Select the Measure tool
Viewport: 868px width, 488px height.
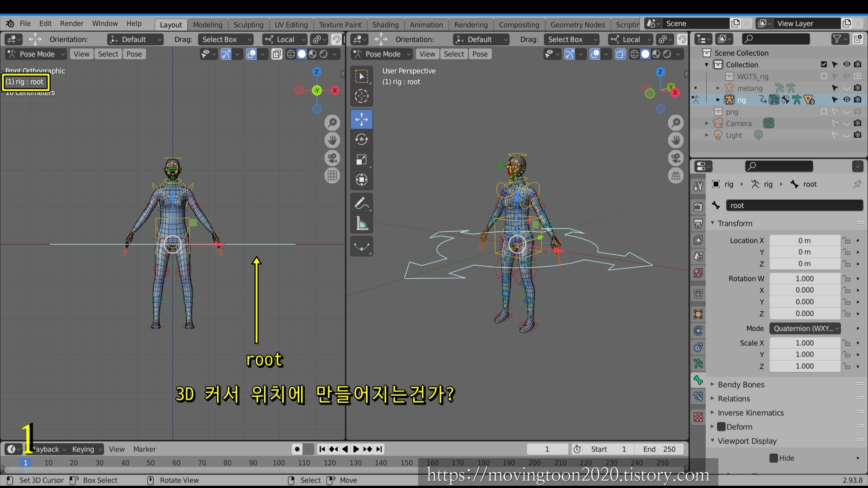(x=362, y=223)
